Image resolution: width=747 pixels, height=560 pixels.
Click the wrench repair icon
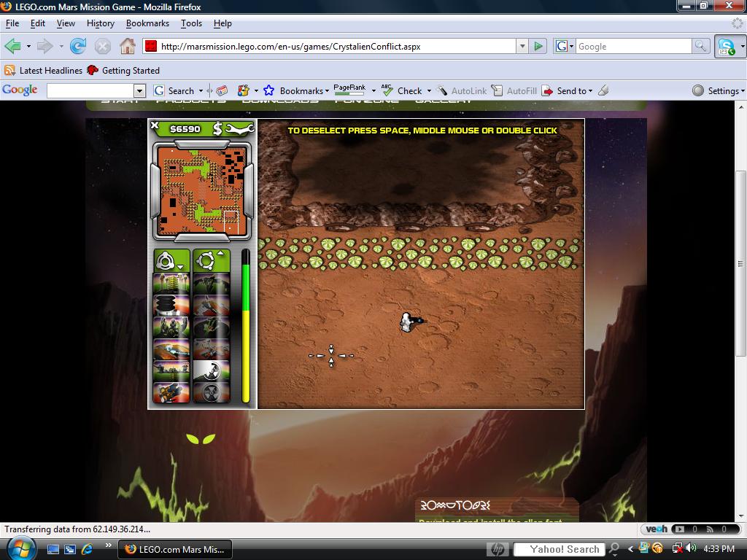pyautogui.click(x=239, y=129)
